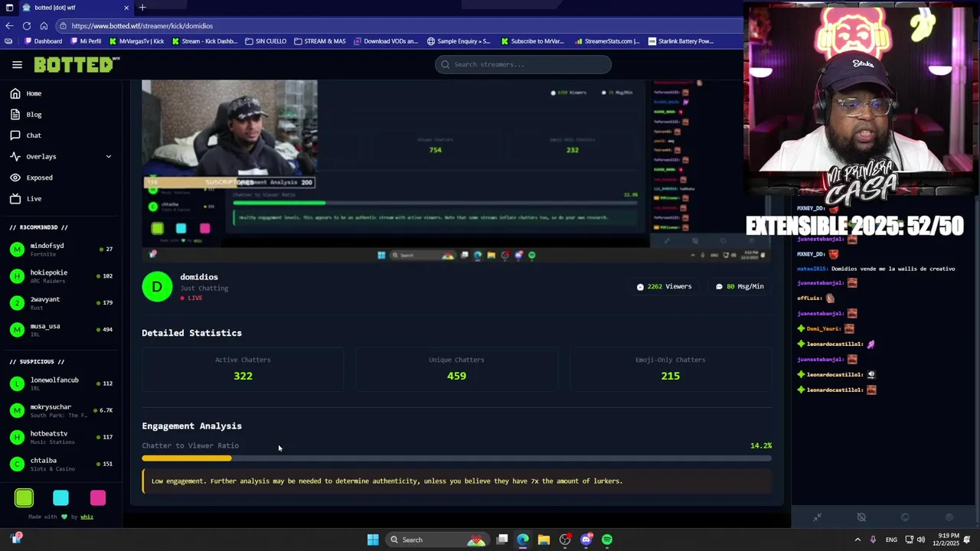
Task: Close the botted [dot] wtf tab
Action: (126, 8)
